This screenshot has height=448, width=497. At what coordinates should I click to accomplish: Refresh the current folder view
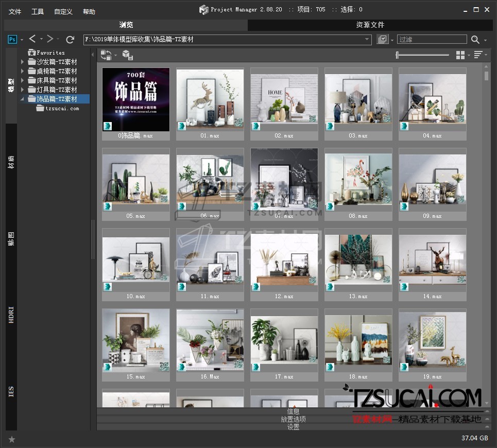[x=71, y=39]
